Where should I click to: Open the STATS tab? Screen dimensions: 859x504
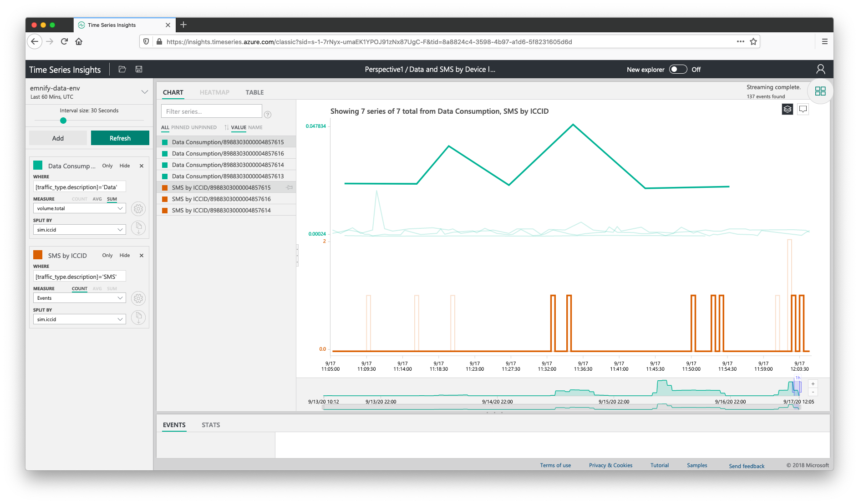pos(211,424)
